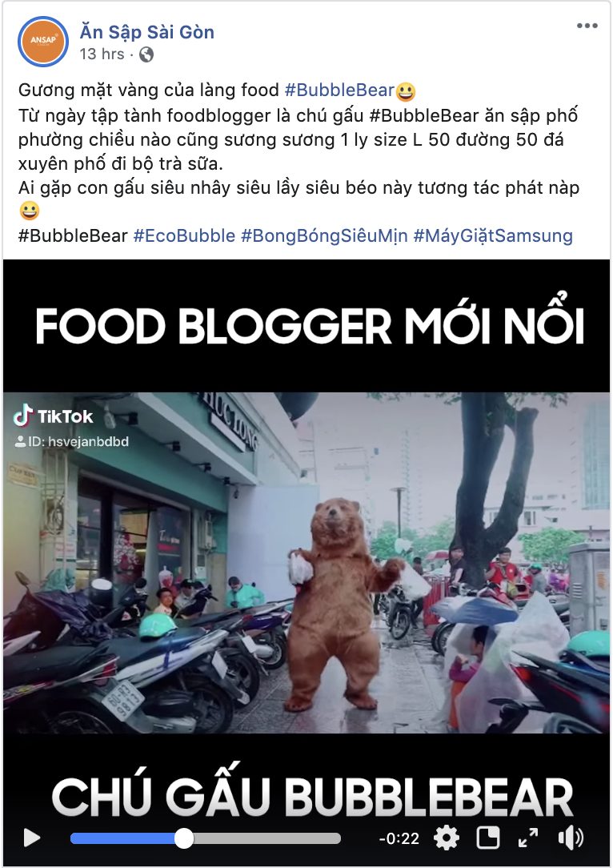Open #BongBóngSiêuMịn hashtag
The height and width of the screenshot is (868, 613).
[324, 236]
